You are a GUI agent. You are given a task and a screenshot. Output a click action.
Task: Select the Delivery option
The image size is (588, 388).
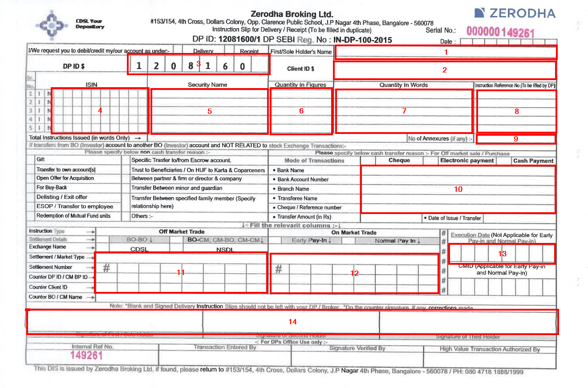(x=203, y=51)
